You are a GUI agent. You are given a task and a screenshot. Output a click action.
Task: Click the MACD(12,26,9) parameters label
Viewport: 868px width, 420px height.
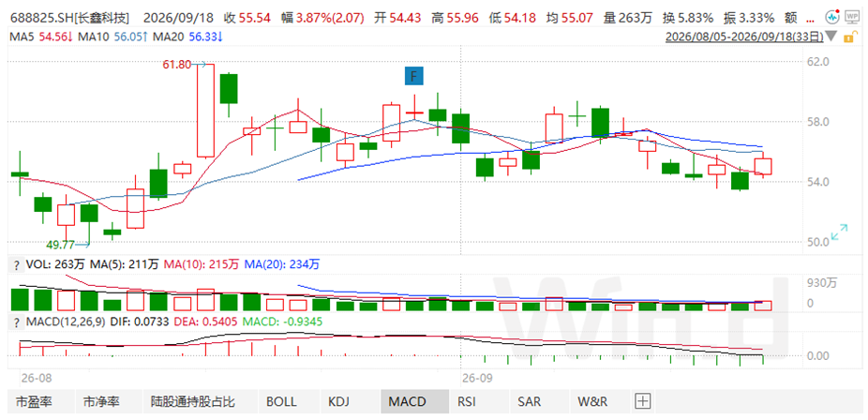pyautogui.click(x=67, y=322)
